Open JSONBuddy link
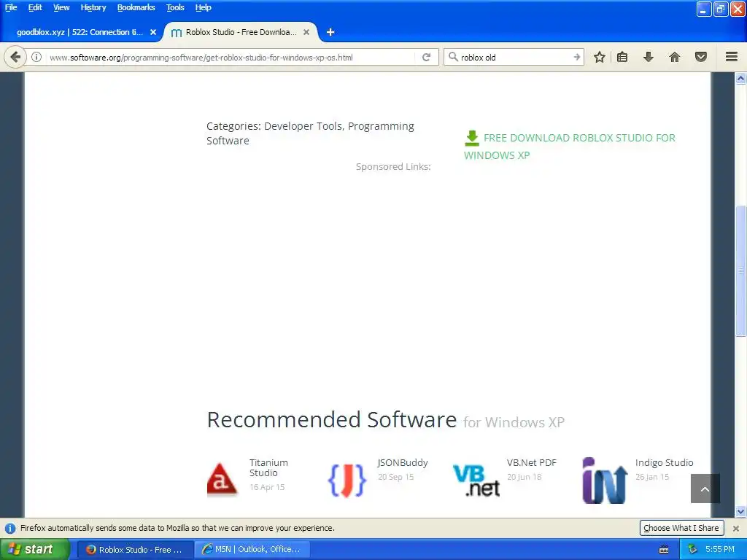 (x=403, y=463)
